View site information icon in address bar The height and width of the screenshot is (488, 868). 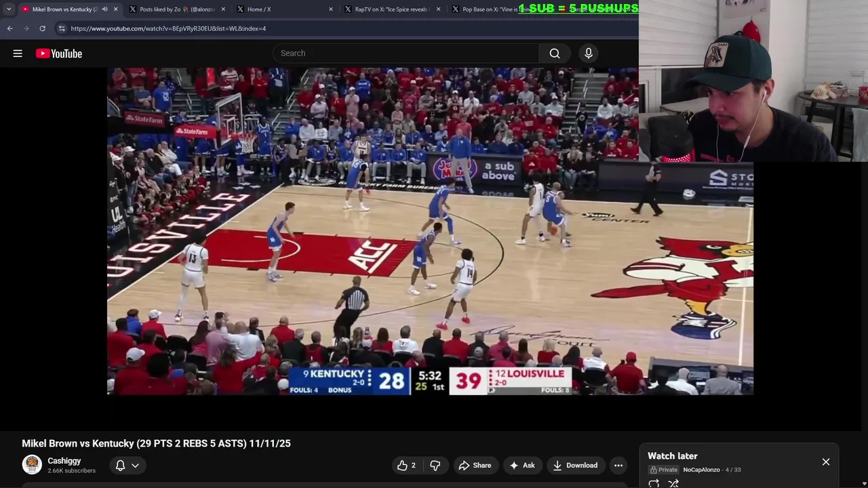62,28
